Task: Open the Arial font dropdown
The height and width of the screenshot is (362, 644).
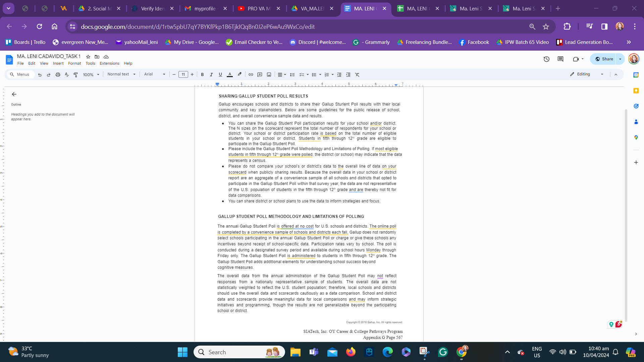Action: 155,74
